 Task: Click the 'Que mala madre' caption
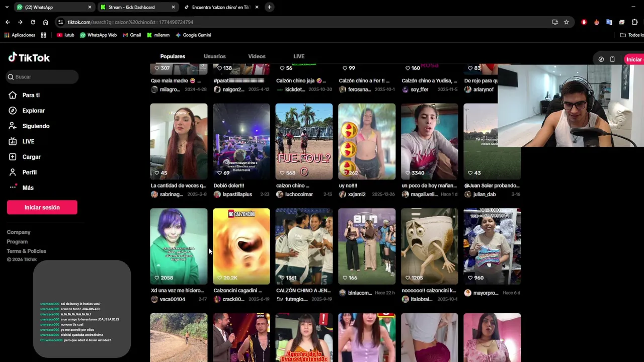pyautogui.click(x=176, y=81)
